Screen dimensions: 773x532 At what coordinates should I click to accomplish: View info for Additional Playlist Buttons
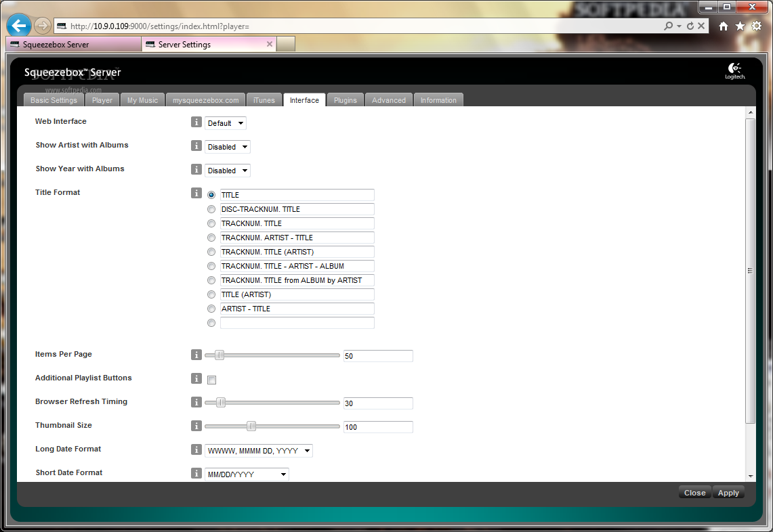[196, 378]
